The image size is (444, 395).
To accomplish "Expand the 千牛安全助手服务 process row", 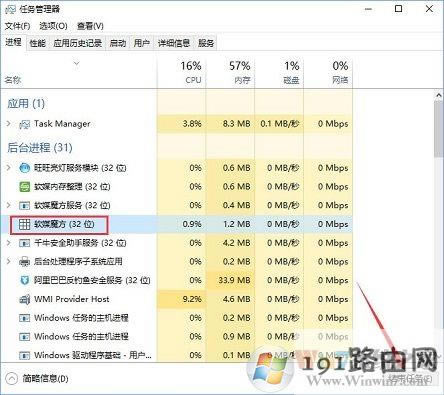I will coord(9,243).
